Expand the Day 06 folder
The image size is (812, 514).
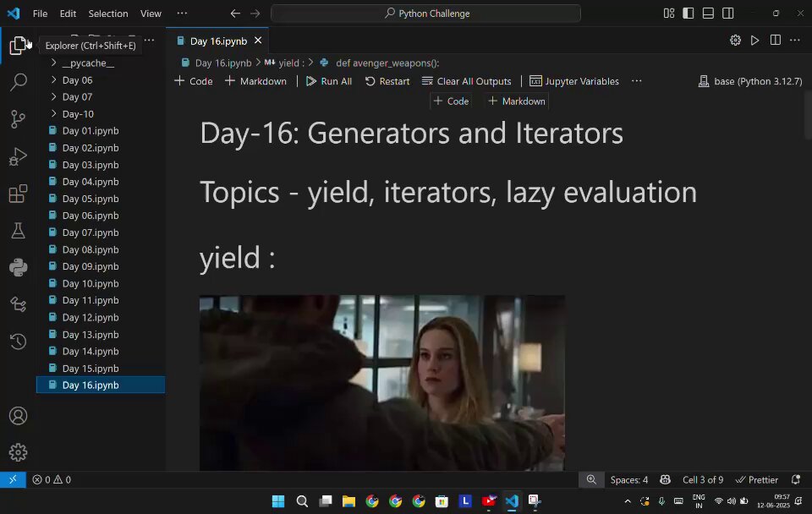(77, 80)
